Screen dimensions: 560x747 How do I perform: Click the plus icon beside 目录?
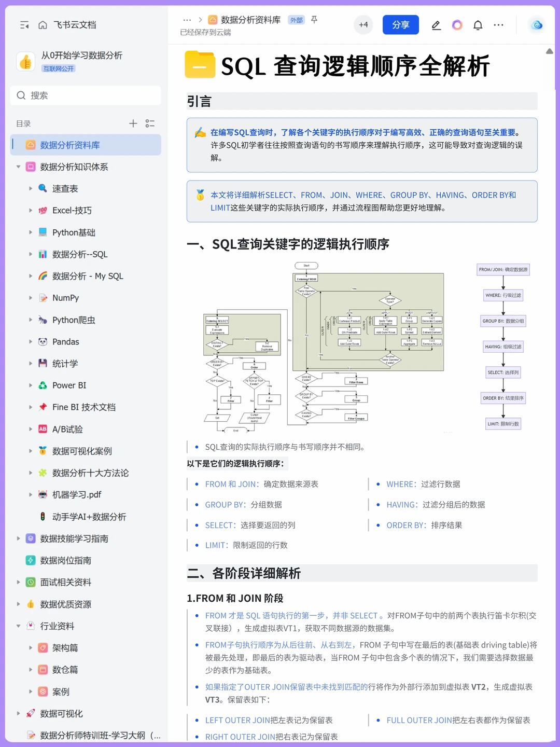pos(133,123)
